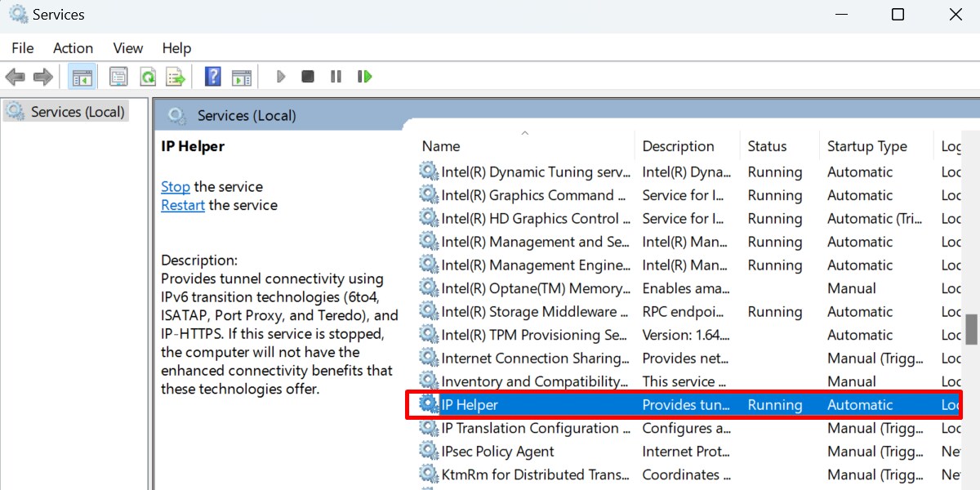The image size is (980, 490).
Task: Click the Stop service toolbar icon
Action: [x=308, y=76]
